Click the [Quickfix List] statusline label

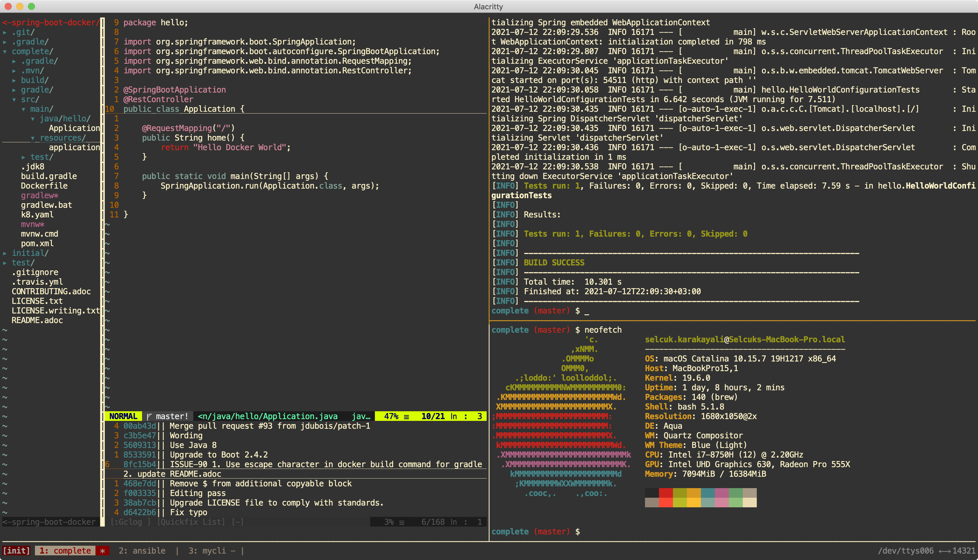191,522
